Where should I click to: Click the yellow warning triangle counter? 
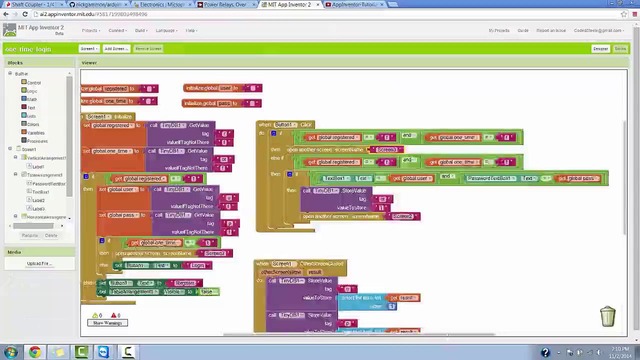point(97,315)
